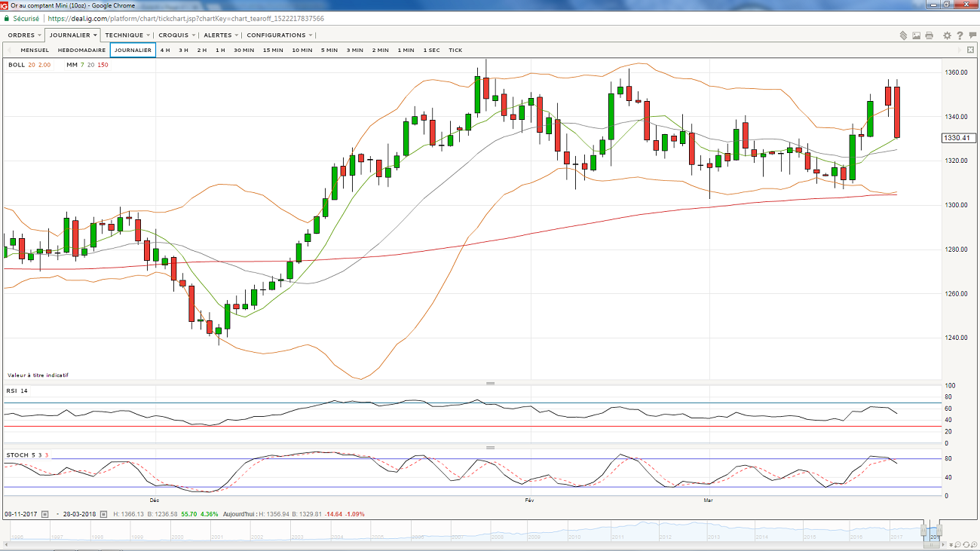This screenshot has height=551, width=980.
Task: Open the end date calendar icon
Action: click(103, 514)
